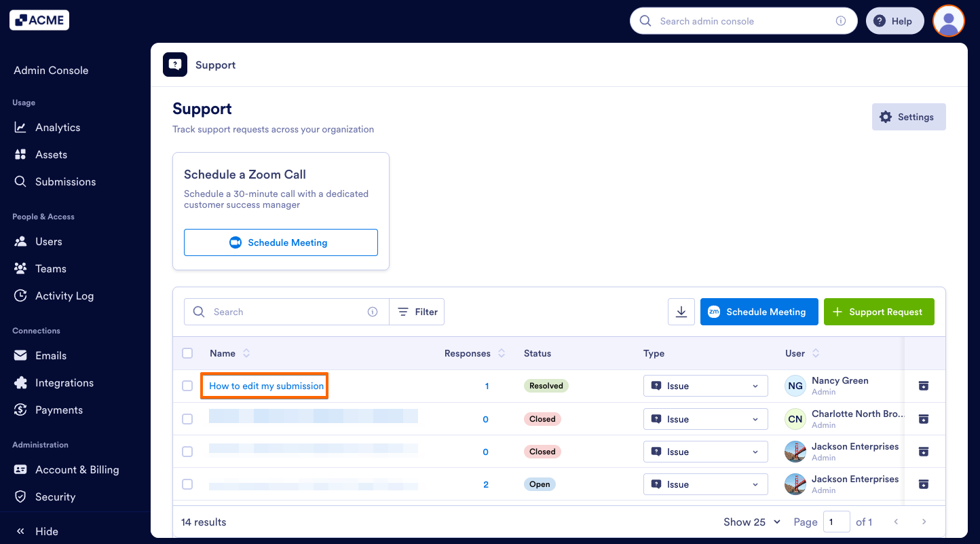Click the download export icon
The height and width of the screenshot is (544, 980).
(681, 312)
